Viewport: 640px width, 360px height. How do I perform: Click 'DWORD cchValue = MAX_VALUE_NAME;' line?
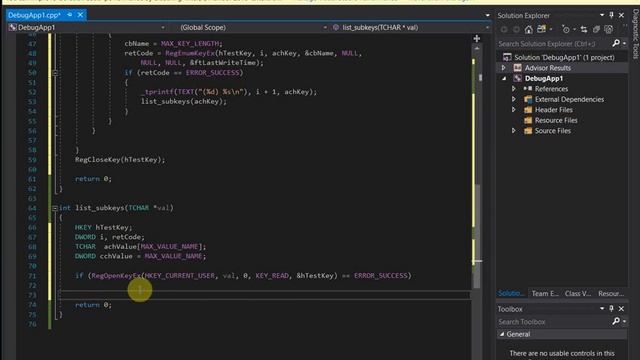140,256
